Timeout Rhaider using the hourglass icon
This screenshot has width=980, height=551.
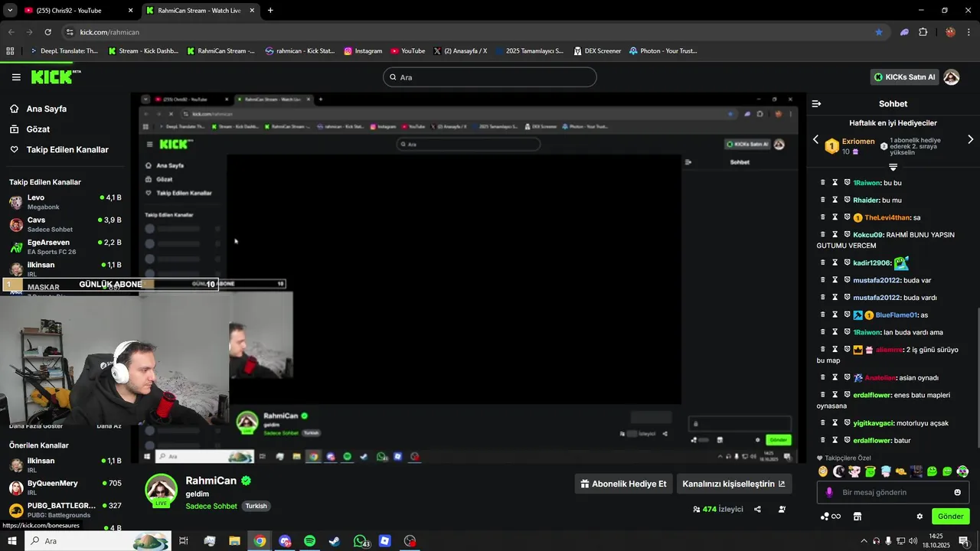coord(835,200)
